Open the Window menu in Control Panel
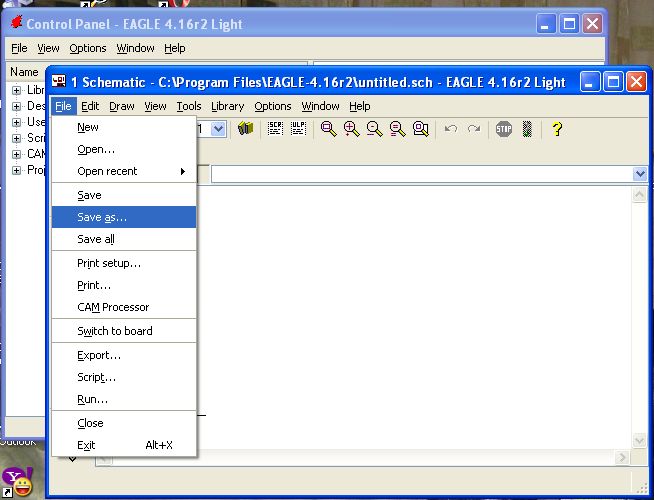Screen dimensions: 654x500 [x=135, y=48]
